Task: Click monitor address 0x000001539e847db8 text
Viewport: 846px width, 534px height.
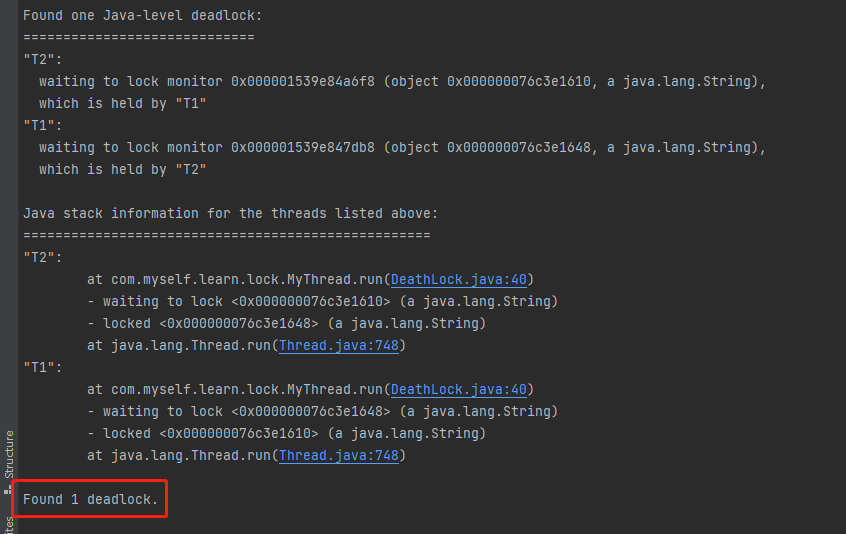Action: click(303, 147)
